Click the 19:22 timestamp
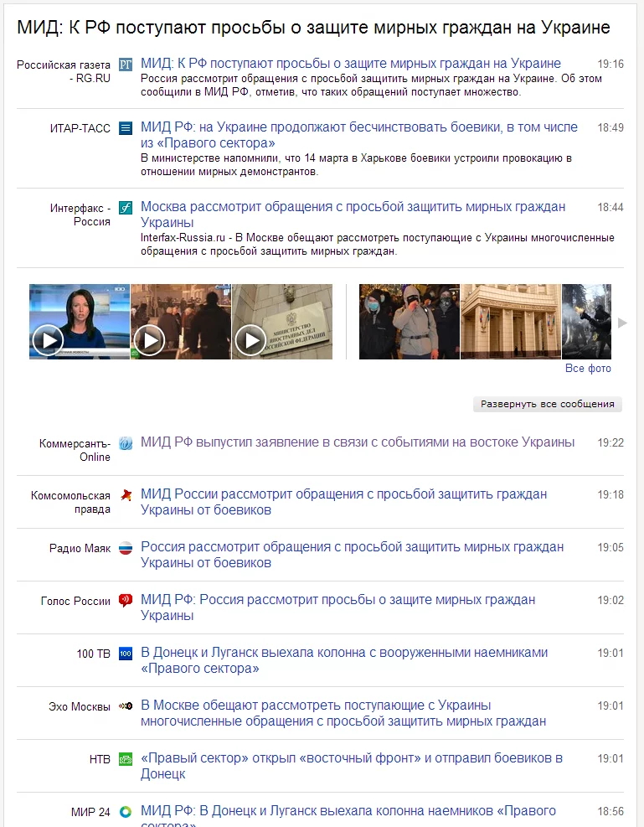644x827 pixels. (x=611, y=442)
